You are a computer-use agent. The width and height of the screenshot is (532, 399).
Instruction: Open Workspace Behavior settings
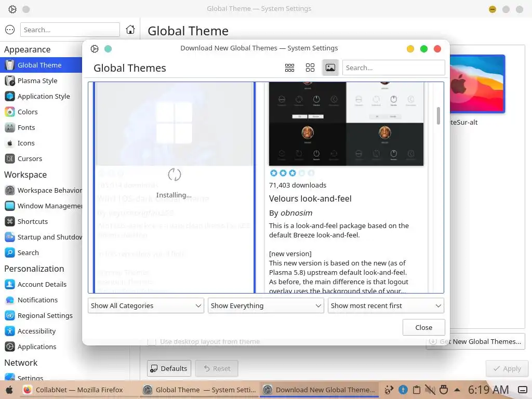(41, 190)
